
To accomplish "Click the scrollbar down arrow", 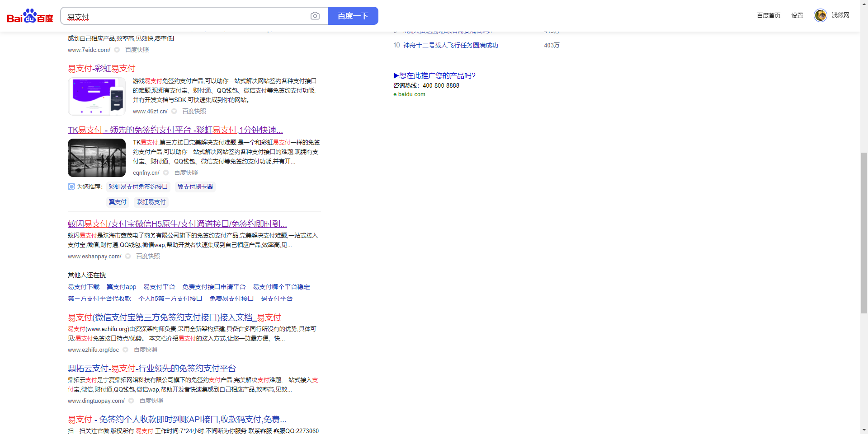I will pos(864,430).
